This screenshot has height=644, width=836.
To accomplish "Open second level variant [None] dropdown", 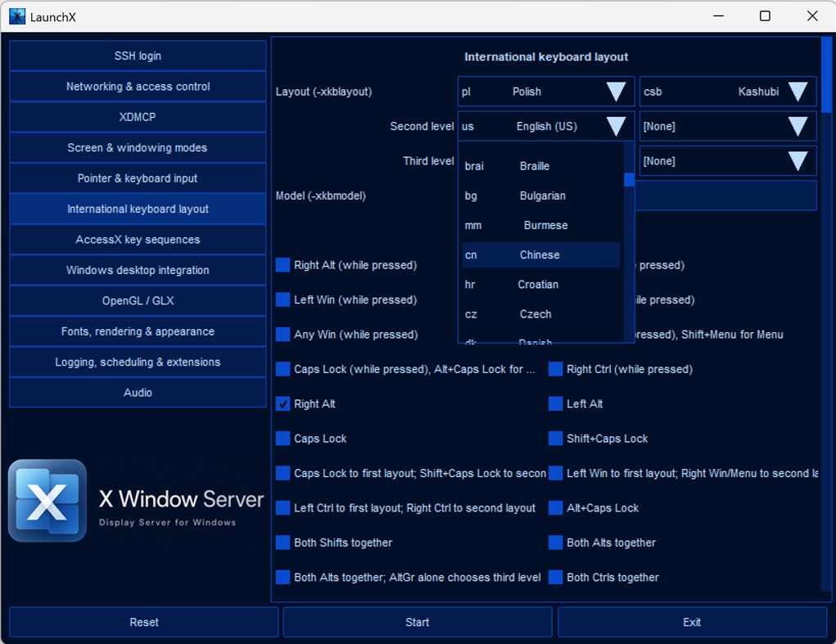I will [728, 126].
